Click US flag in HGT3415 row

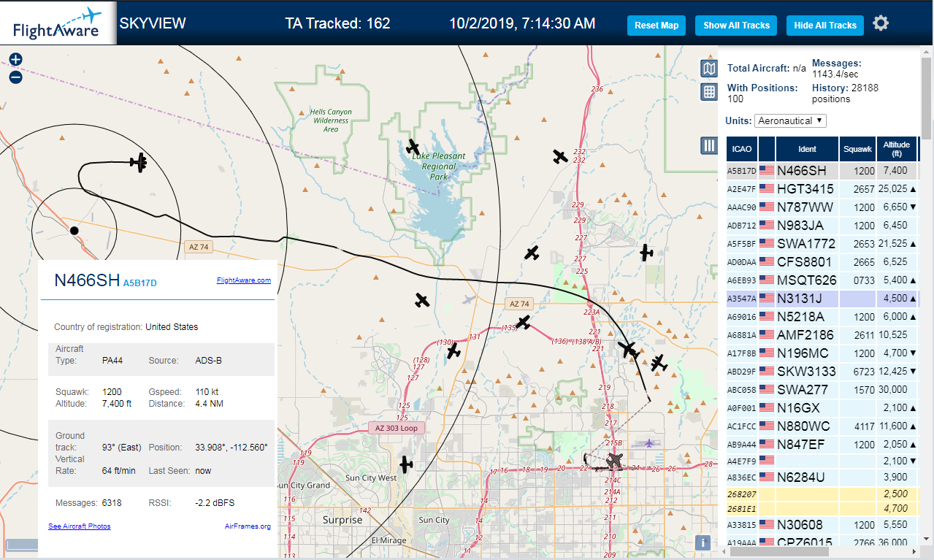click(x=767, y=189)
